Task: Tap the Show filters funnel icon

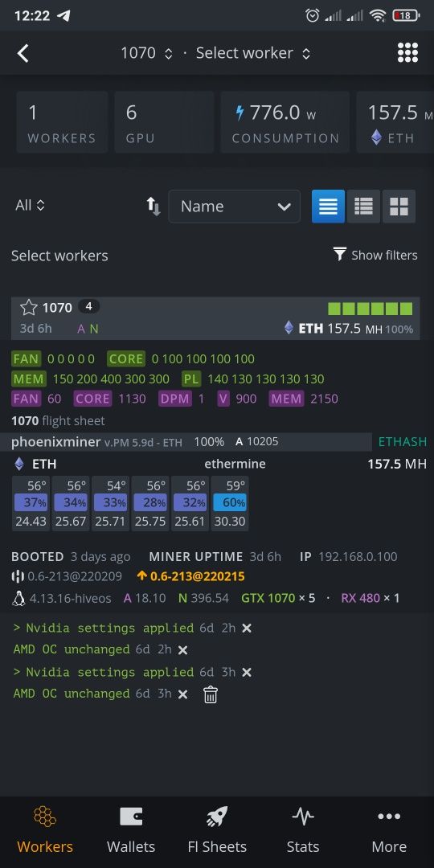Action: pyautogui.click(x=339, y=255)
